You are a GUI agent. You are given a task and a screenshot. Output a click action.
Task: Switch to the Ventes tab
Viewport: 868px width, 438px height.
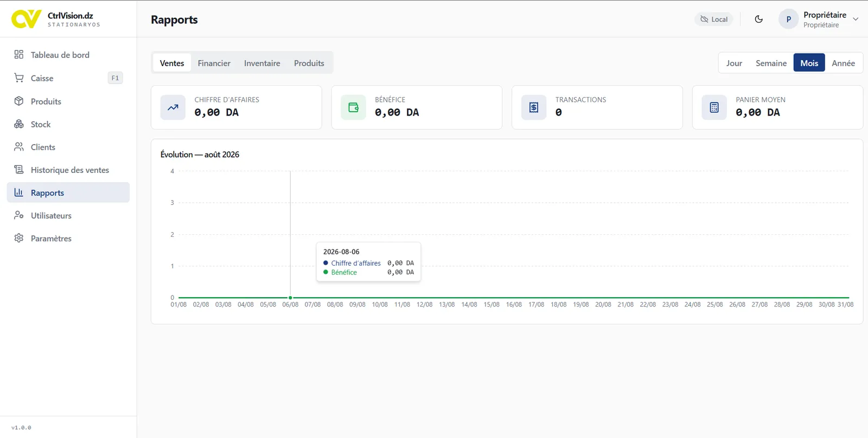pos(172,63)
